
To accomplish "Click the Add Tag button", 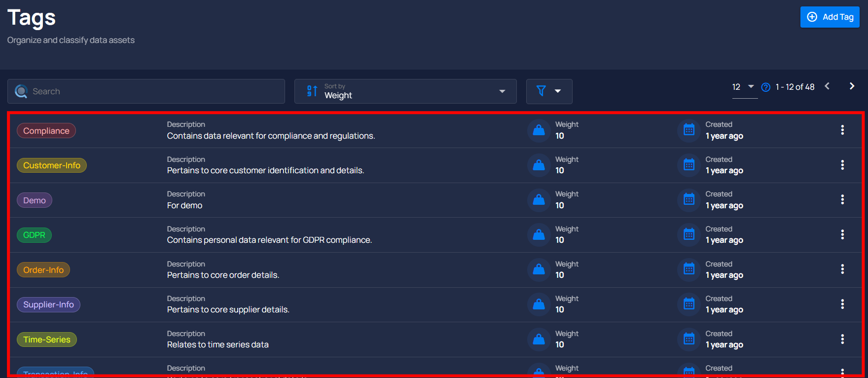I will (x=830, y=17).
